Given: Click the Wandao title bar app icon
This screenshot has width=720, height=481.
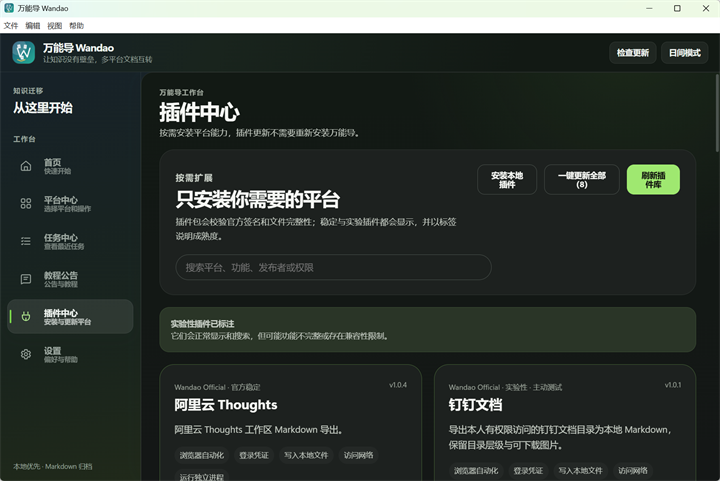Looking at the screenshot, I should pyautogui.click(x=9, y=8).
